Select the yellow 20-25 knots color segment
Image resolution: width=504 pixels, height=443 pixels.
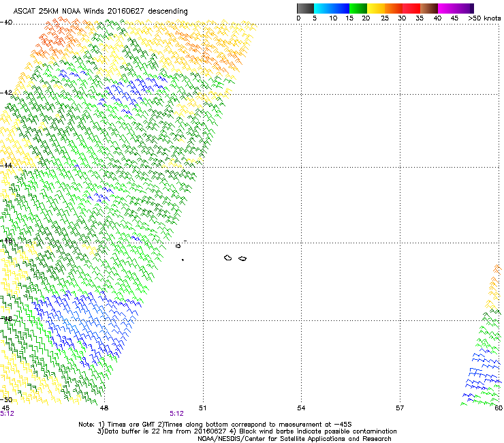click(376, 8)
